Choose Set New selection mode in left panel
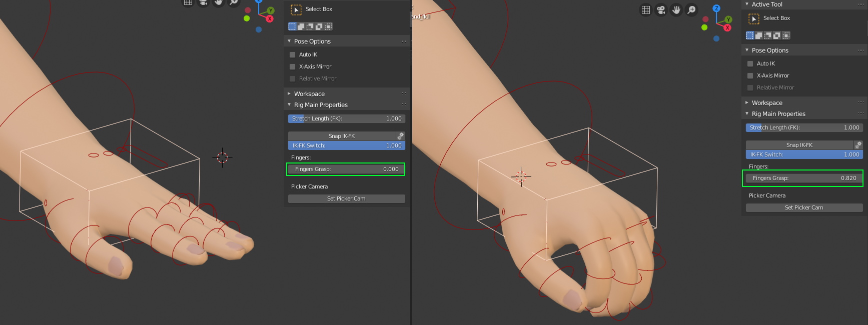Screen dimensions: 868x325 pos(292,26)
